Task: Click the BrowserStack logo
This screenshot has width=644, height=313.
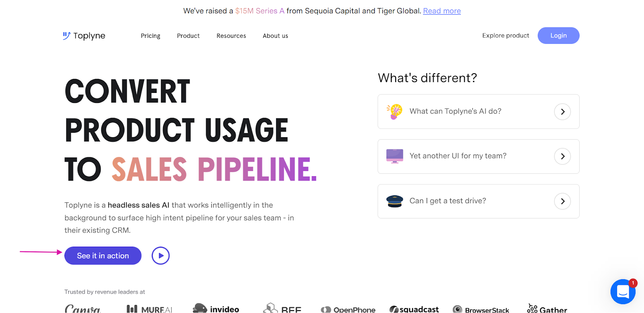Action: pos(481,309)
